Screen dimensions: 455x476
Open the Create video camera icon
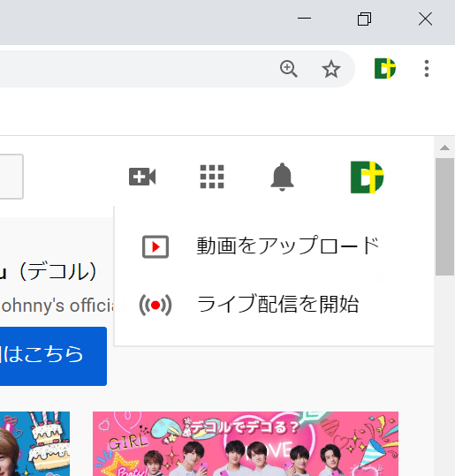point(142,177)
